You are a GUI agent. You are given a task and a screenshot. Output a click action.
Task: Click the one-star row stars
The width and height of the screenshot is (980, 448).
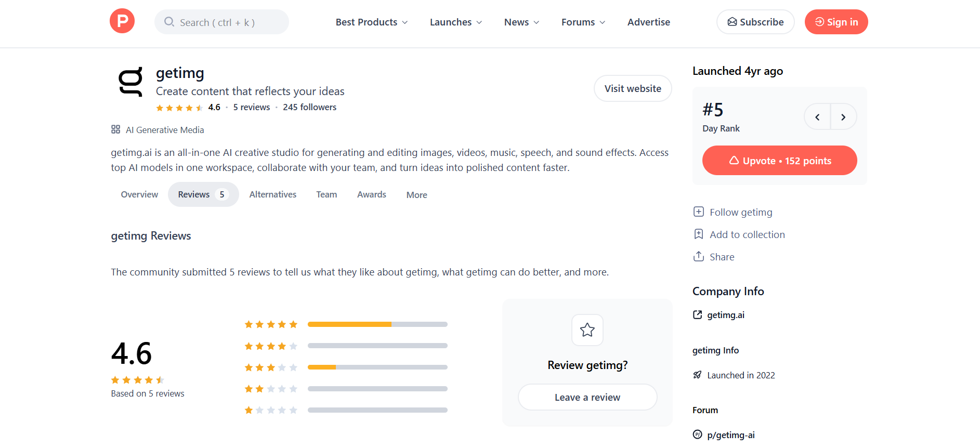click(x=271, y=410)
